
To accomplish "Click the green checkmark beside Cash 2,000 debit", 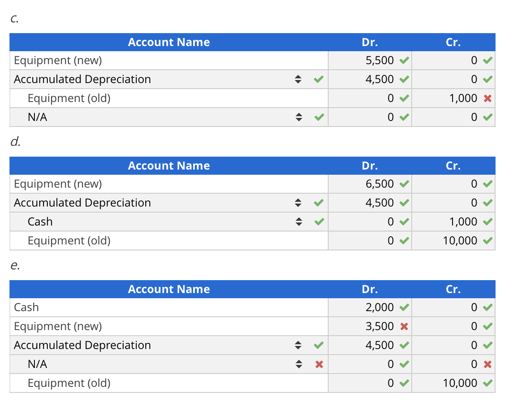I will coord(404,307).
